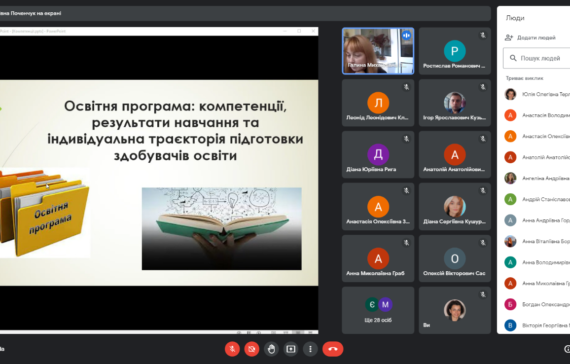
Task: Select Юлія Олегівна in people list
Action: pyautogui.click(x=537, y=94)
